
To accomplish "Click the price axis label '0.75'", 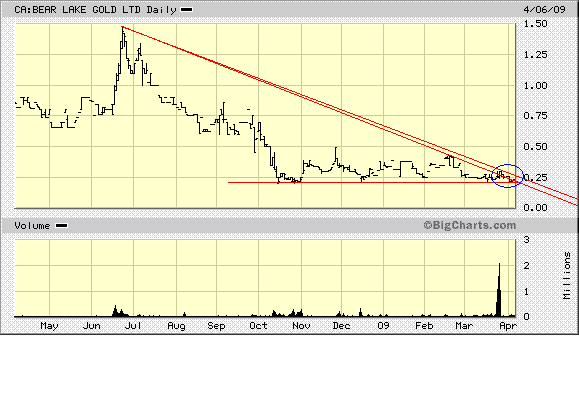I will (x=535, y=116).
